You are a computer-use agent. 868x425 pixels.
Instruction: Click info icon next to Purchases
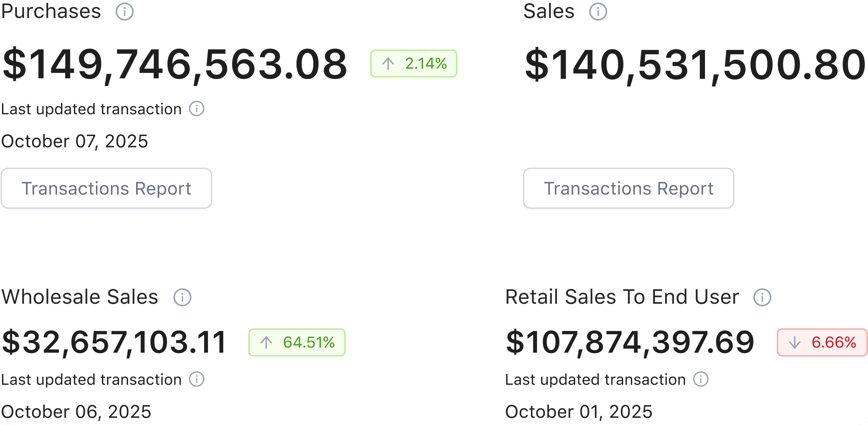tap(124, 12)
